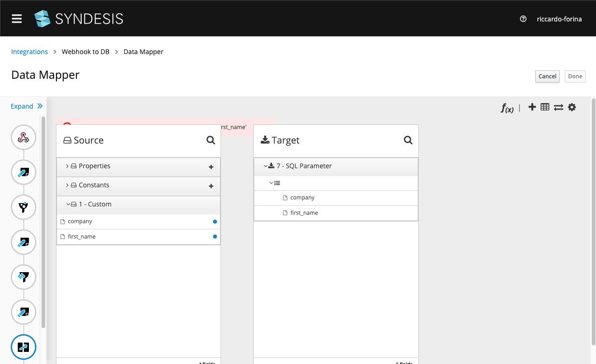This screenshot has width=596, height=364.
Task: Select the first data mapper step icon
Action: click(23, 172)
